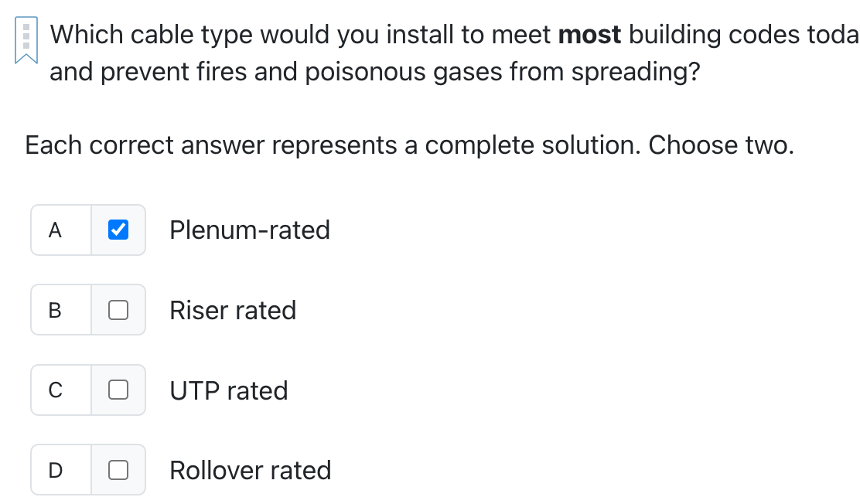Click the UTP rated answer text
The width and height of the screenshot is (860, 504).
pos(228,390)
